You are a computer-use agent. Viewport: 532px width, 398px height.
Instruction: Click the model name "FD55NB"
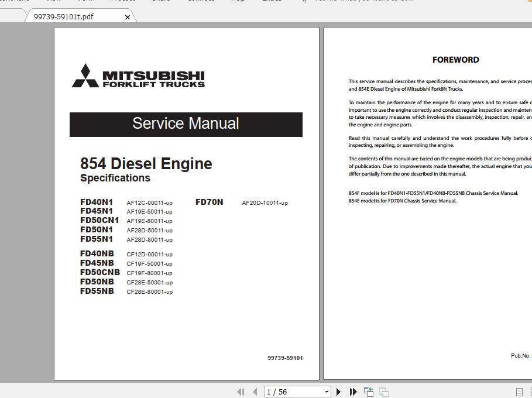point(97,291)
